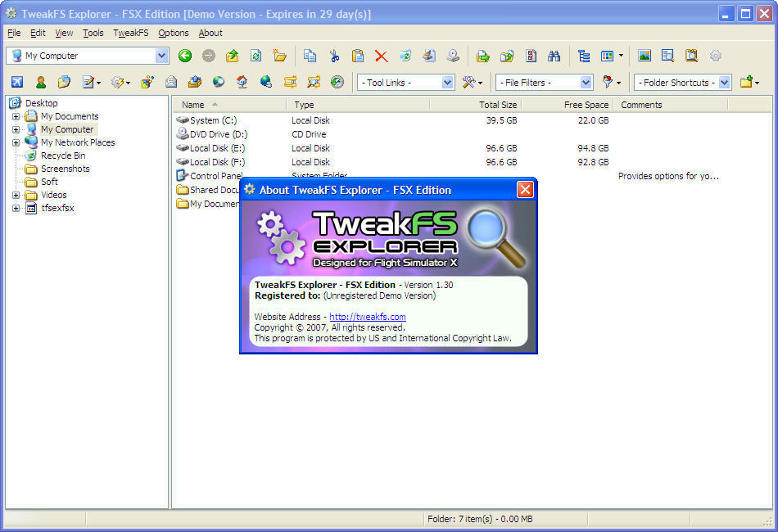Open the Options menu
Screen dimensions: 778x532
[173, 33]
